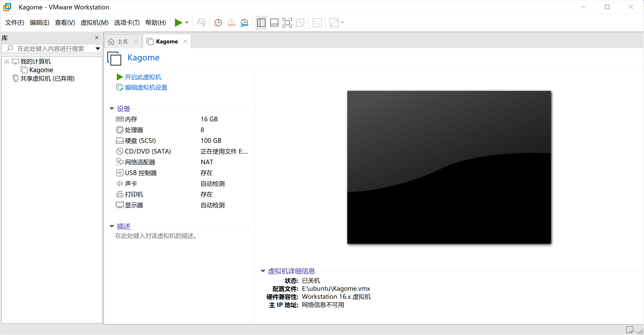Click the Workstation 16.x 虚拟机 compatibility text
This screenshot has height=335, width=644.
[x=336, y=297]
